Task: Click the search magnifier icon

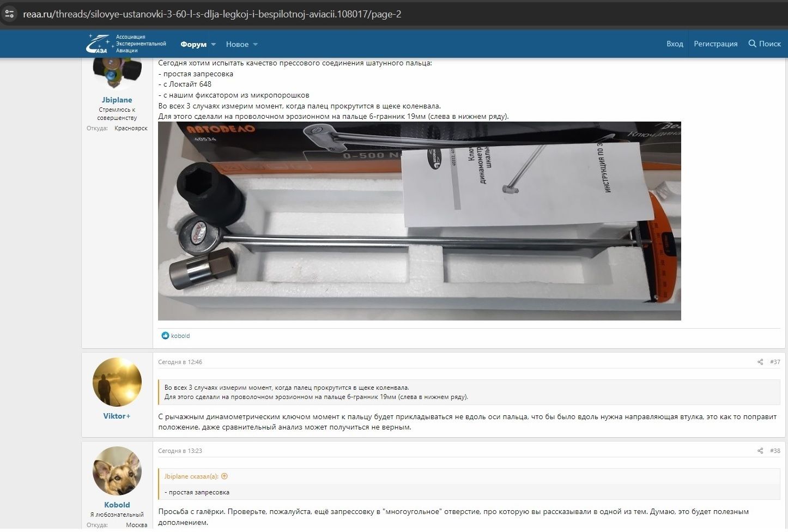Action: 752,44
